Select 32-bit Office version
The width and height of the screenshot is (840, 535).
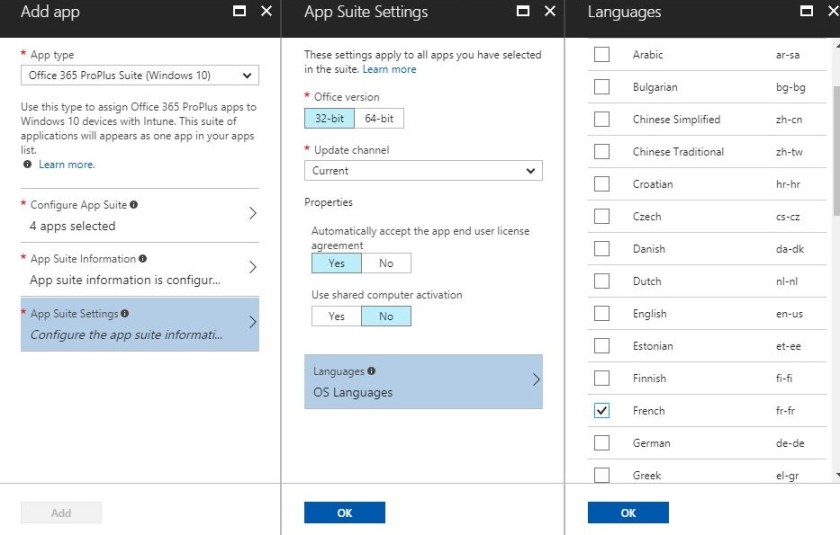[329, 118]
